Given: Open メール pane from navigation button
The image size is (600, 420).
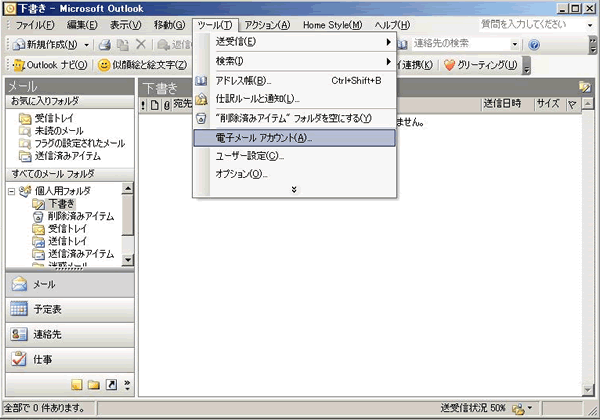Looking at the screenshot, I should pyautogui.click(x=70, y=285).
